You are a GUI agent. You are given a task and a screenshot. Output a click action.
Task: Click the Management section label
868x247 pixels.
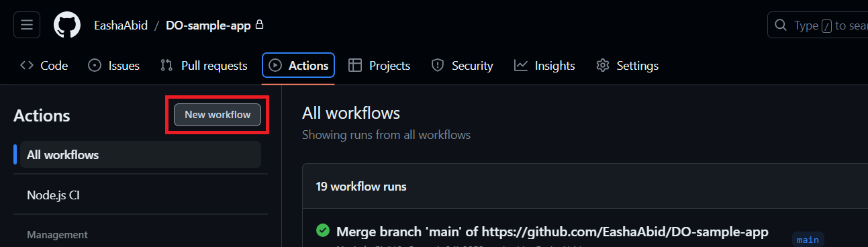click(57, 235)
